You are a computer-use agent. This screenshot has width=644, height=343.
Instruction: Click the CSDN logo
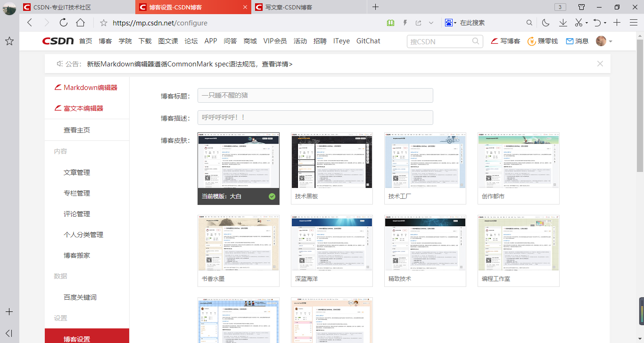58,41
